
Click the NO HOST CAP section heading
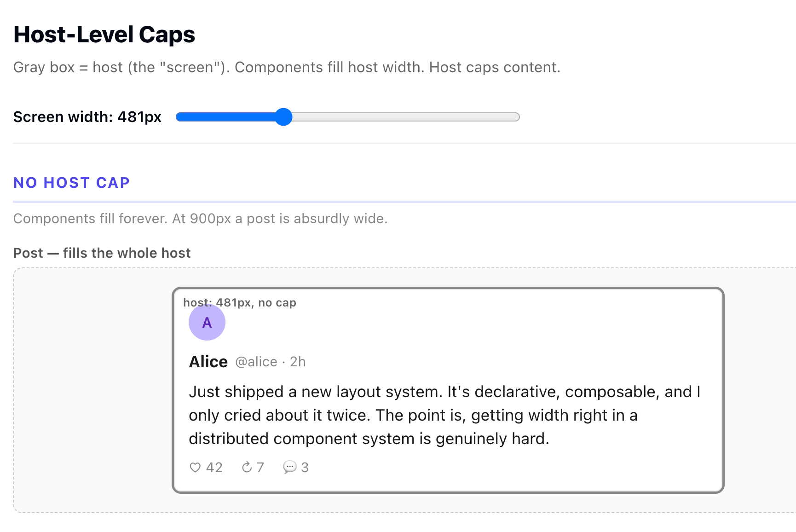click(x=72, y=183)
